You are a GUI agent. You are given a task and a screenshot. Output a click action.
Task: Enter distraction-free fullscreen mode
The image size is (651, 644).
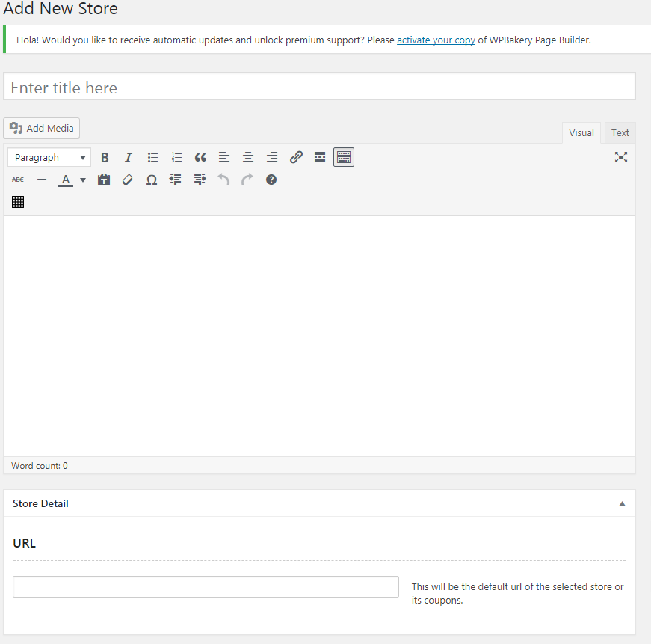pos(620,157)
